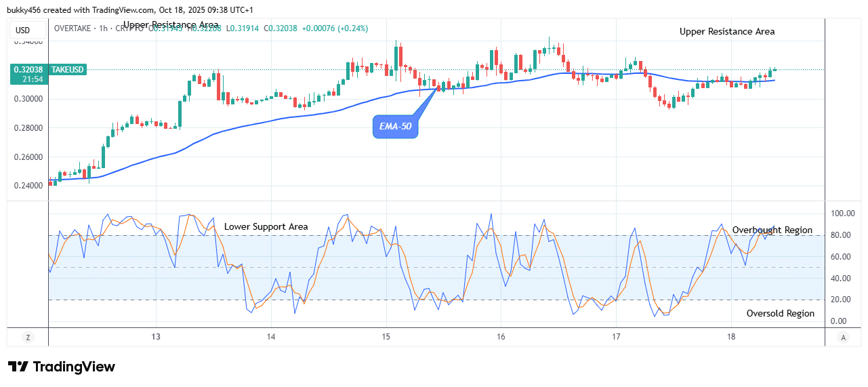Click the right-side Upper Resistance Area annotation
This screenshot has height=387, width=868.
[727, 31]
